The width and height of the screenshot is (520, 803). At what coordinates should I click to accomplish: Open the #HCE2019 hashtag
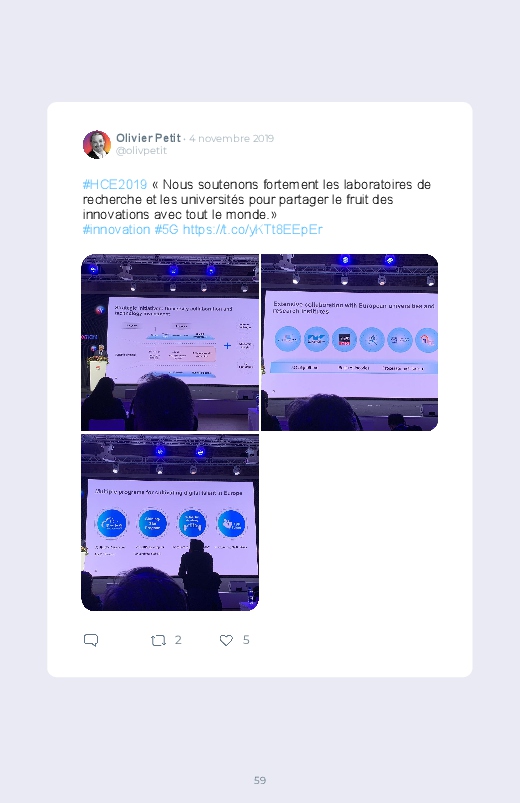[x=115, y=184]
